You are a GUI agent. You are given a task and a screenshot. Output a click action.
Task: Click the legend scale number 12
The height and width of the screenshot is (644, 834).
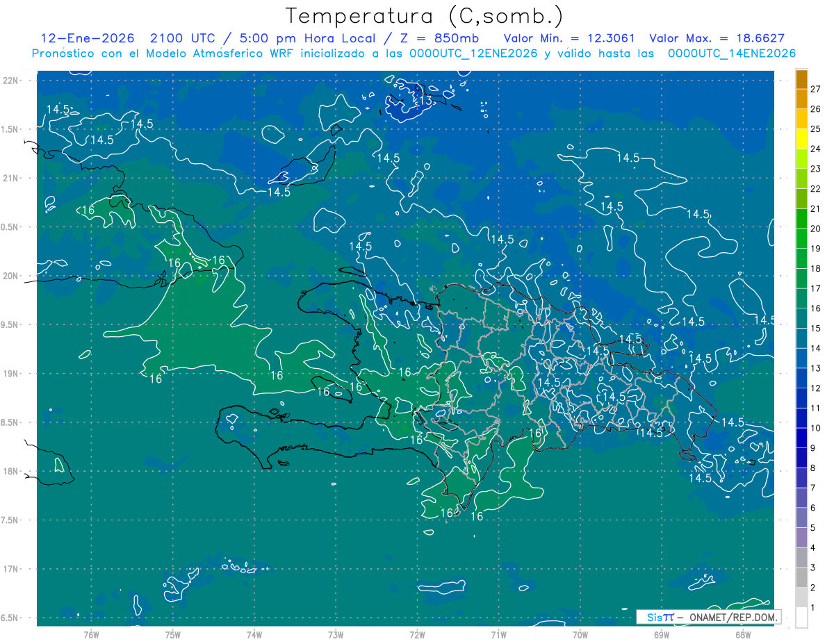(816, 388)
